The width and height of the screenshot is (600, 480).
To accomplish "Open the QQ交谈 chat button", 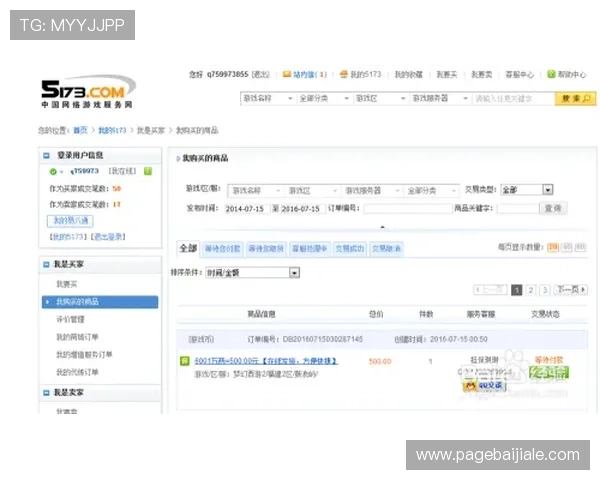I will point(484,385).
